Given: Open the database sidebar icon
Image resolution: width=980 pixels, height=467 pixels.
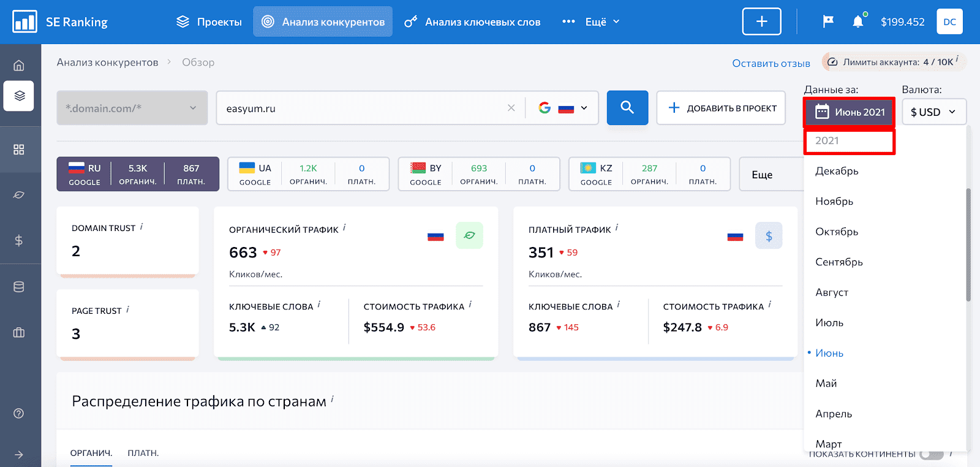Looking at the screenshot, I should click(x=19, y=287).
